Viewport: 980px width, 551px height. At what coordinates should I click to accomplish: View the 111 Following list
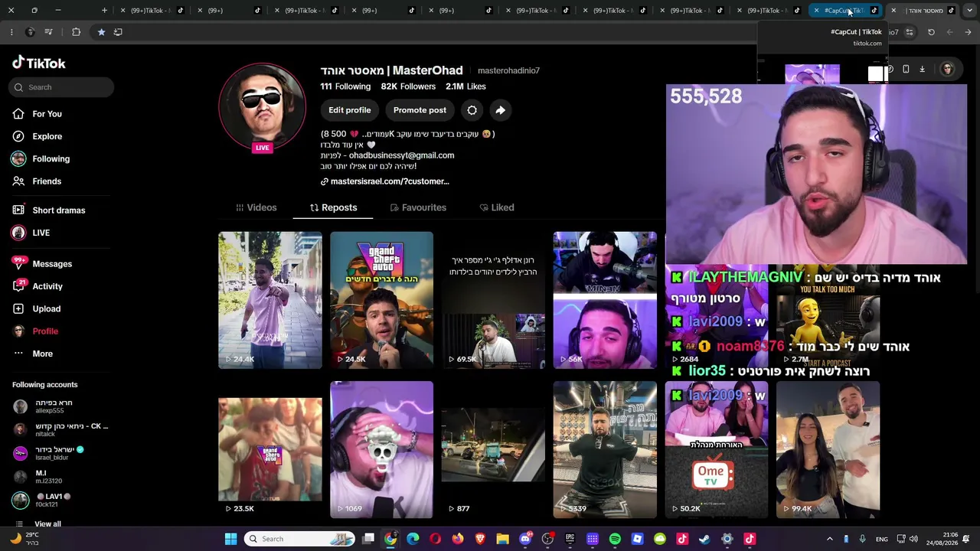pos(345,86)
